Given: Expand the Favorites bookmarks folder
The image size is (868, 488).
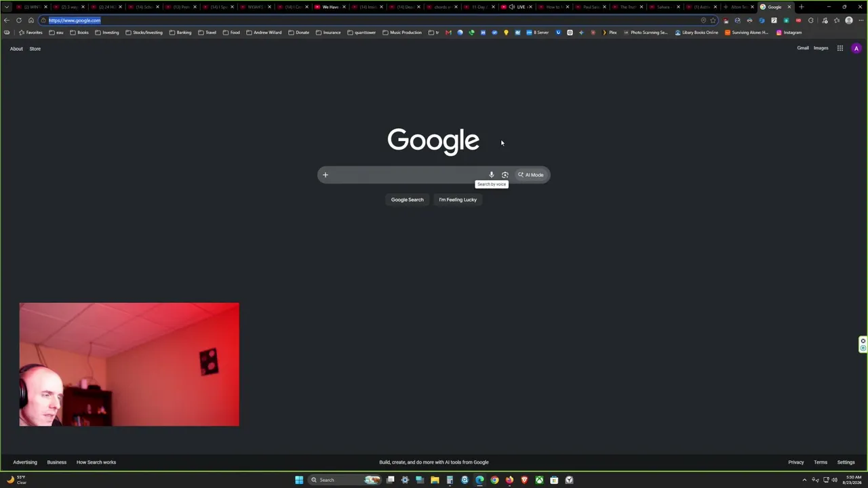Looking at the screenshot, I should (31, 33).
